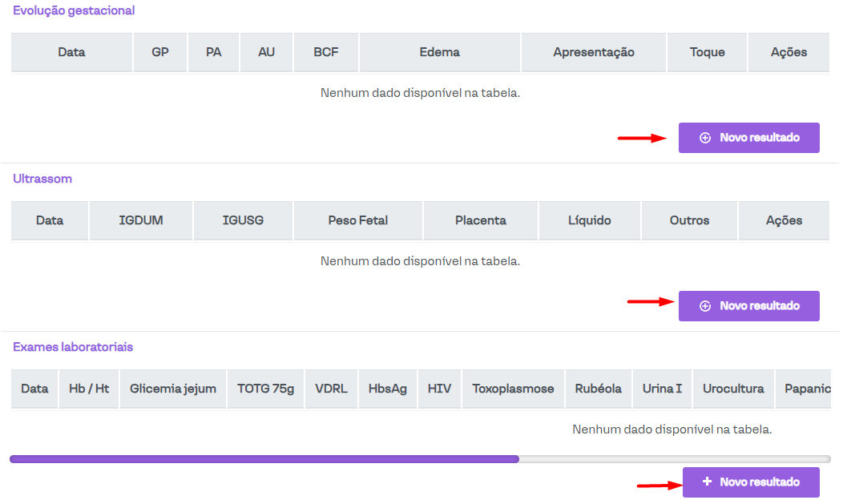Click plus-circle icon in Evolução gestacional Novo resultado
The height and width of the screenshot is (504, 843).
point(705,138)
